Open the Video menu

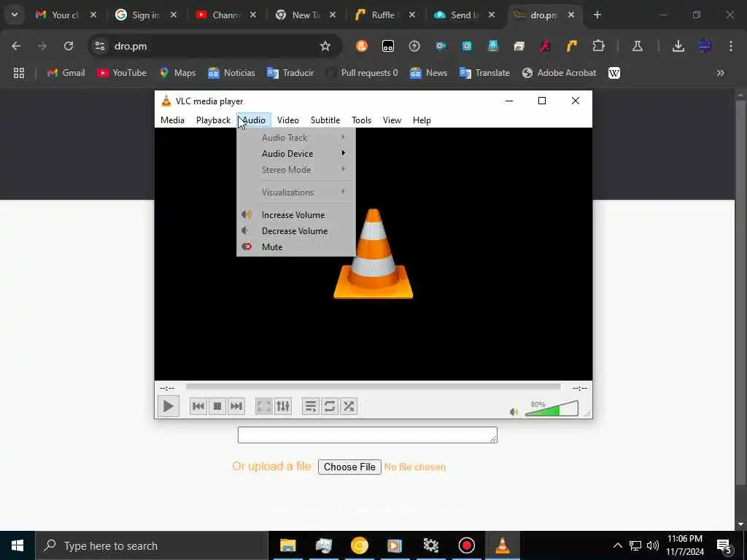pos(287,120)
